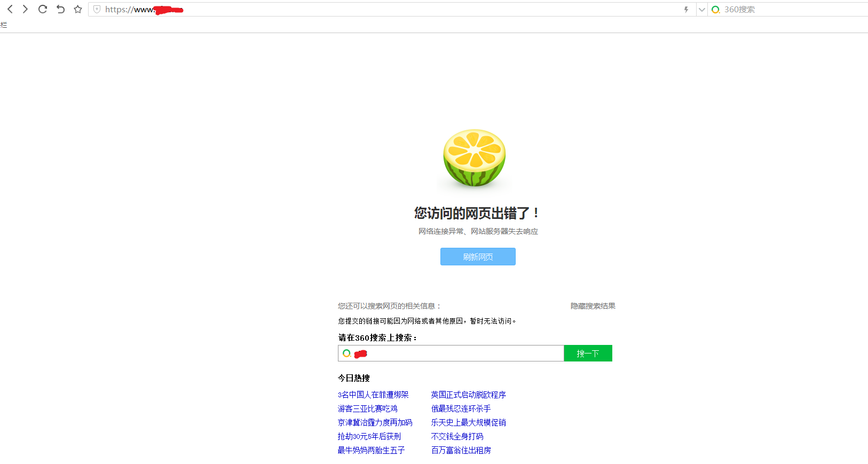Open hot search 英国正式启动脱欧程序
868x464 pixels.
[469, 395]
